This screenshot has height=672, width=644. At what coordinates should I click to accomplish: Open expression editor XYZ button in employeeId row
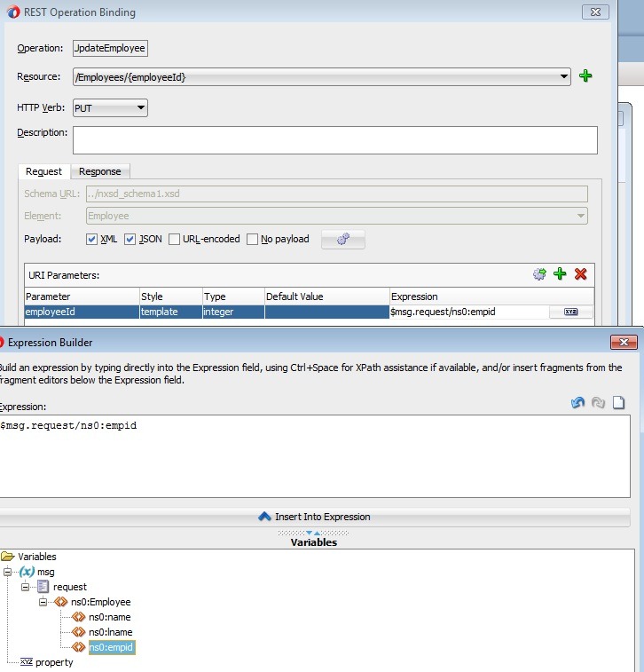click(x=570, y=312)
